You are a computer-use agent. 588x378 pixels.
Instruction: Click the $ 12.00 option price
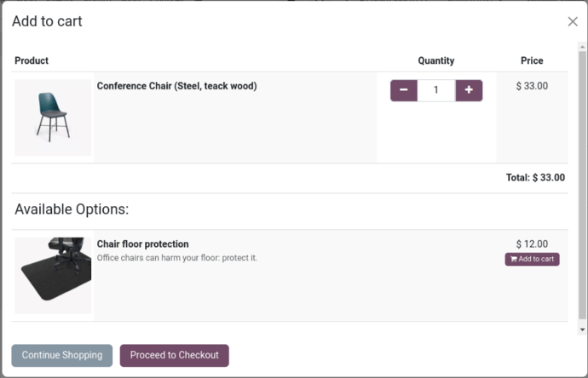coord(532,243)
